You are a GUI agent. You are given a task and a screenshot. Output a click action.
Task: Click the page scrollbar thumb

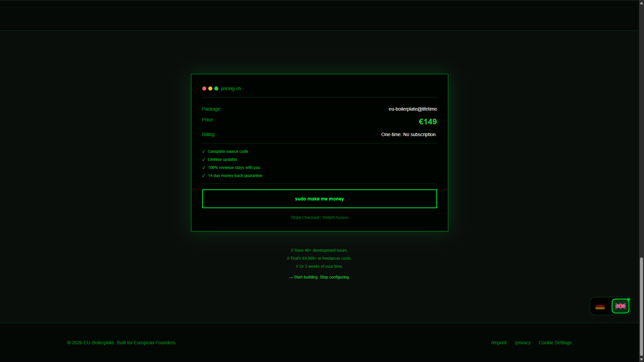point(641,307)
